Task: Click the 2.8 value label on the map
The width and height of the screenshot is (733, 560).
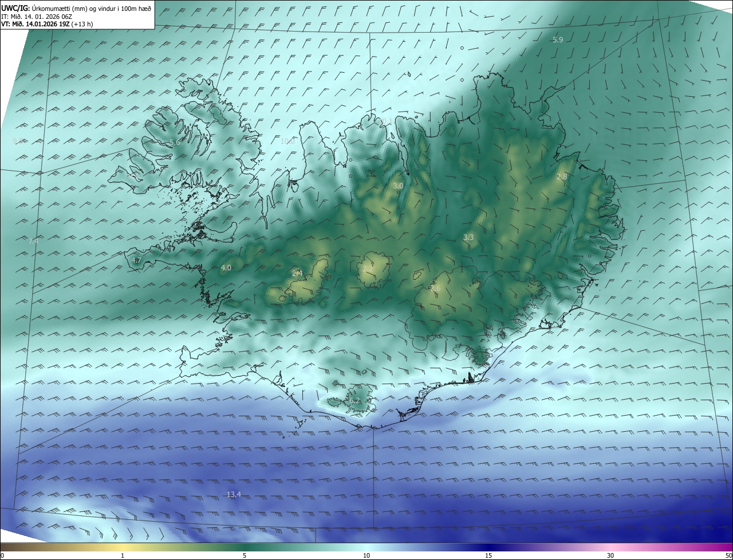Action: point(562,177)
